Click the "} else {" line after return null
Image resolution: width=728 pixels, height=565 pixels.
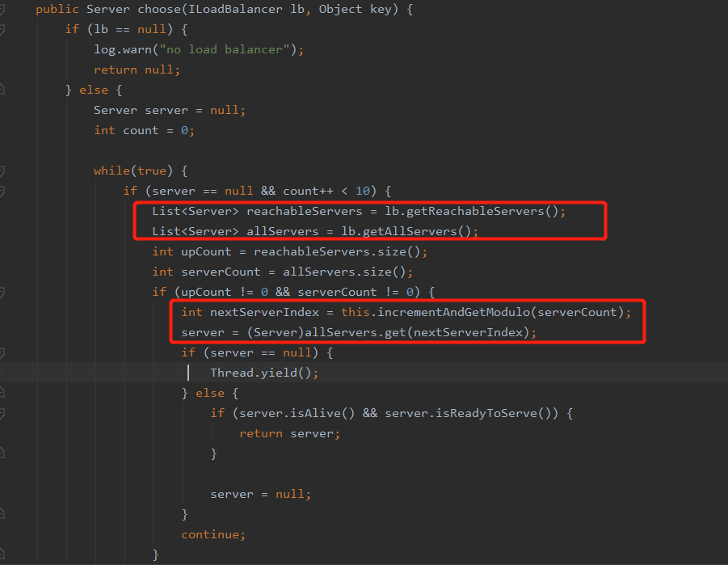94,91
